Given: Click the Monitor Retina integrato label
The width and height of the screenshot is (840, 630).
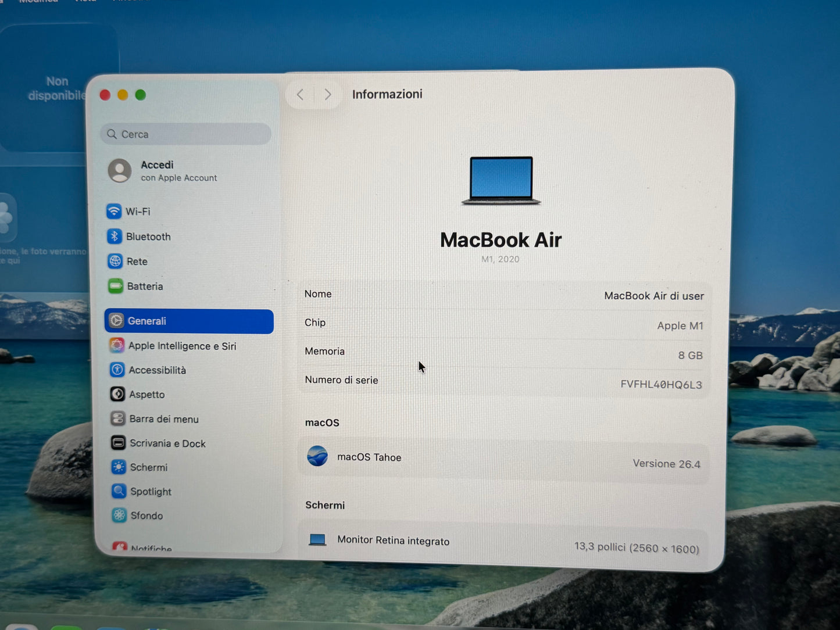Looking at the screenshot, I should tap(394, 540).
